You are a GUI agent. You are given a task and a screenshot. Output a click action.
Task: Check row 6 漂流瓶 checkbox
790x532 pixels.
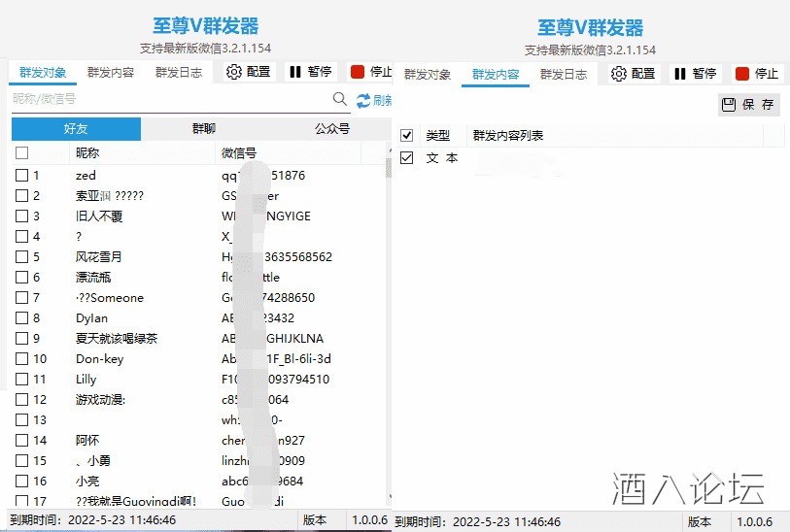point(21,278)
